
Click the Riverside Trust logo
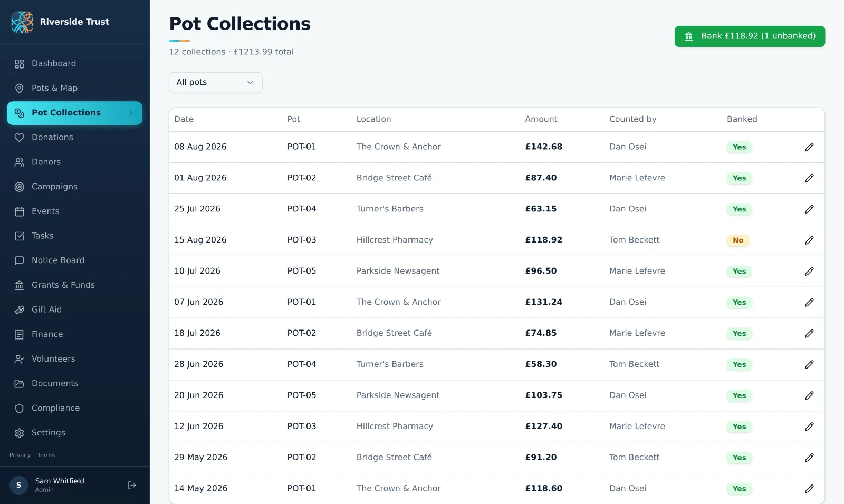pos(22,22)
